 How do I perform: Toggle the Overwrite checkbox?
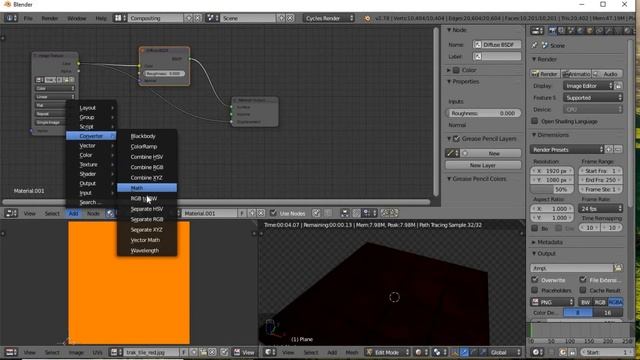tap(534, 280)
